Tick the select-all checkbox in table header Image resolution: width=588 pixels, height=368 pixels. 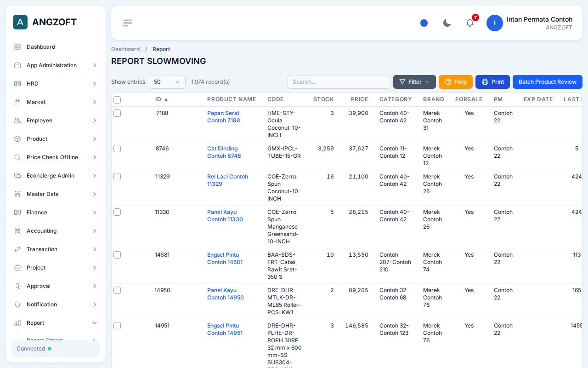pyautogui.click(x=117, y=100)
